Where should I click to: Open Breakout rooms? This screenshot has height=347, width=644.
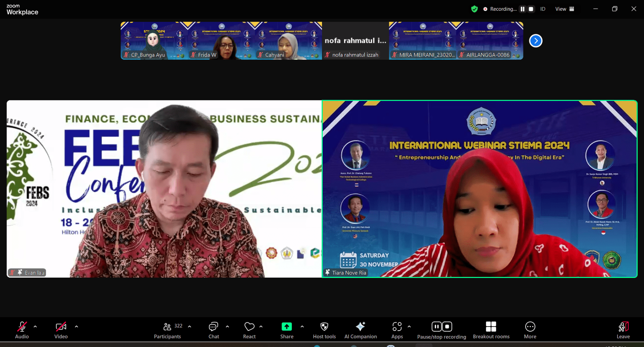pos(491,327)
